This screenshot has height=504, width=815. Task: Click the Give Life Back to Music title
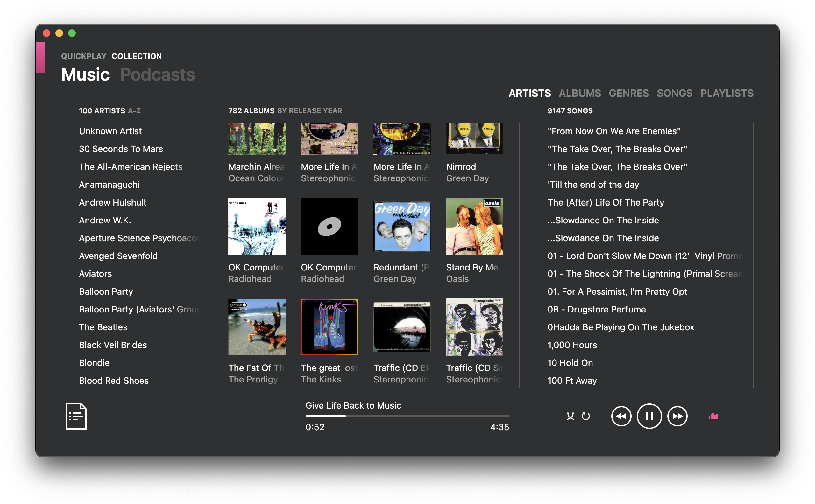pos(353,405)
